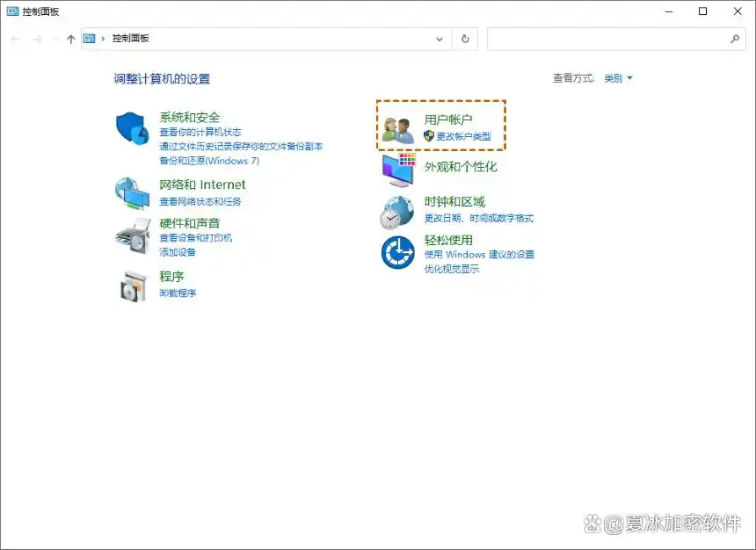Select 控制面板 in the address bar
This screenshot has width=756, height=550.
[132, 38]
